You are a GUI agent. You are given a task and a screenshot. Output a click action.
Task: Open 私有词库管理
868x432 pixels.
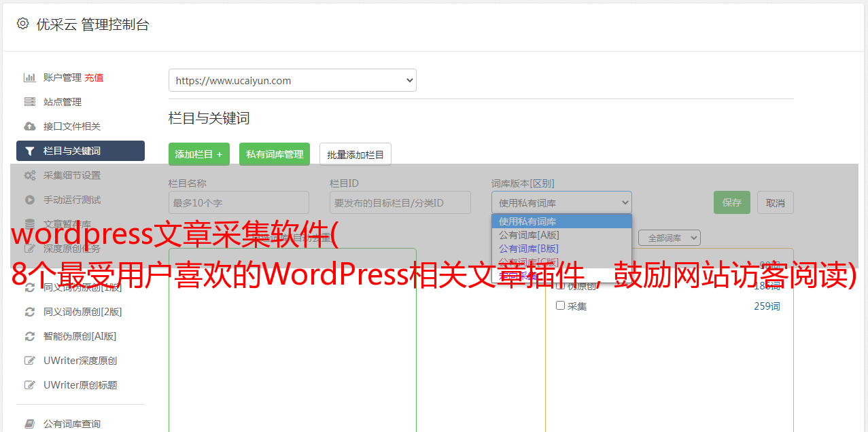[275, 154]
